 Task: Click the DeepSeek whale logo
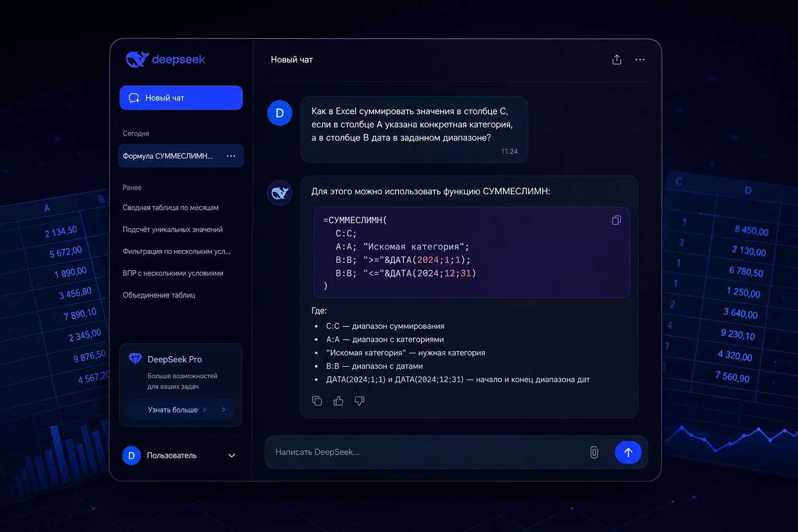coord(137,59)
